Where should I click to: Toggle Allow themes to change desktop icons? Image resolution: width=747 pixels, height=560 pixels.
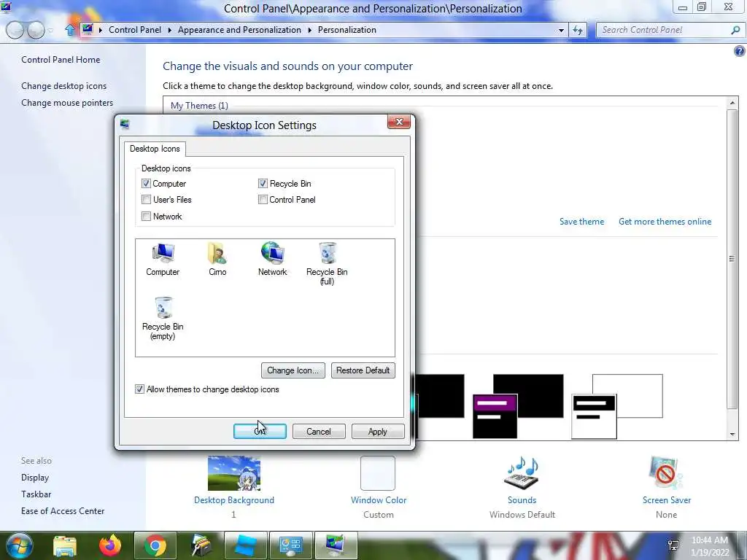[x=139, y=389]
